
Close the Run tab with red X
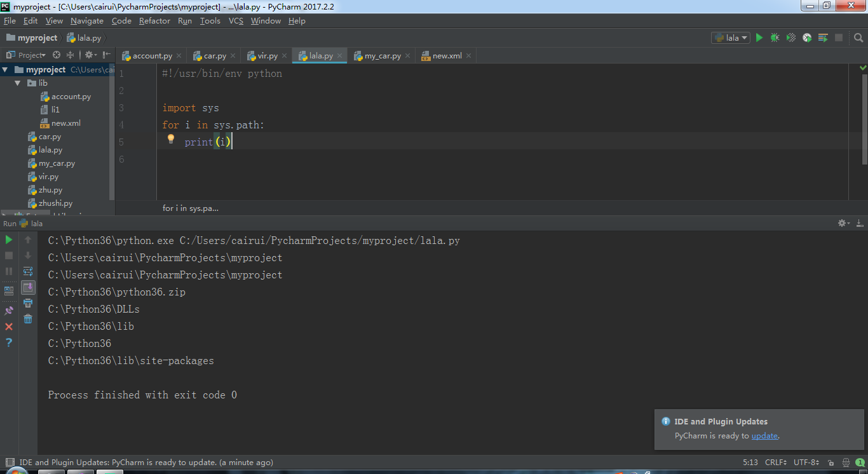click(x=9, y=327)
